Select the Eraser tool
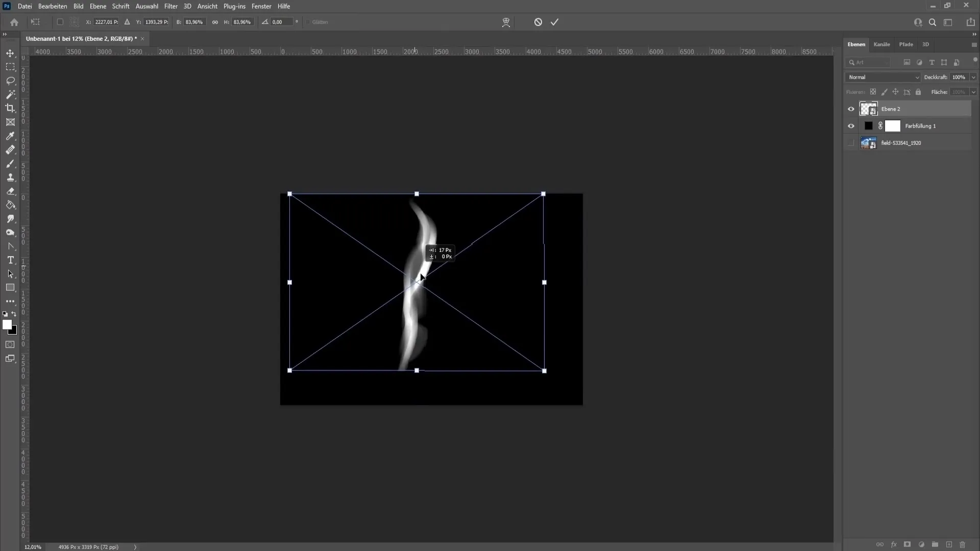This screenshot has width=980, height=551. point(10,190)
